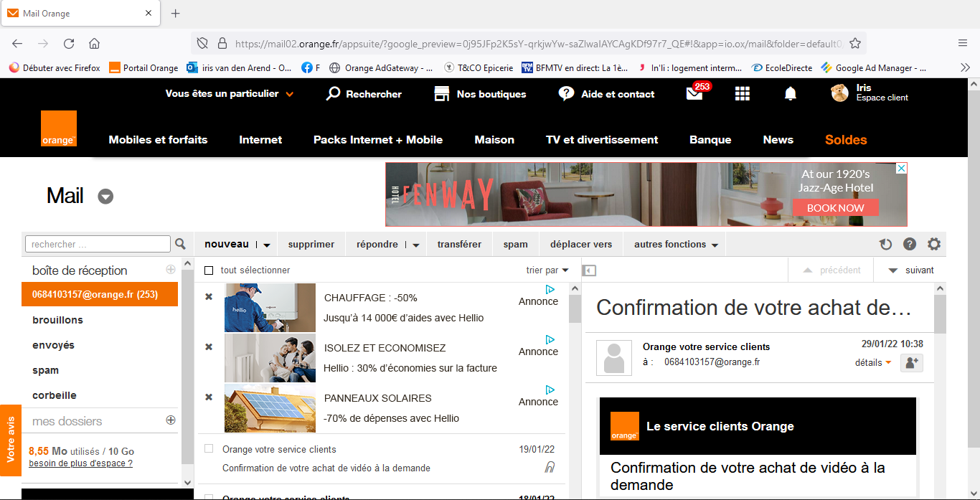Open Maison menu
Image resolution: width=980 pixels, height=500 pixels.
(494, 140)
